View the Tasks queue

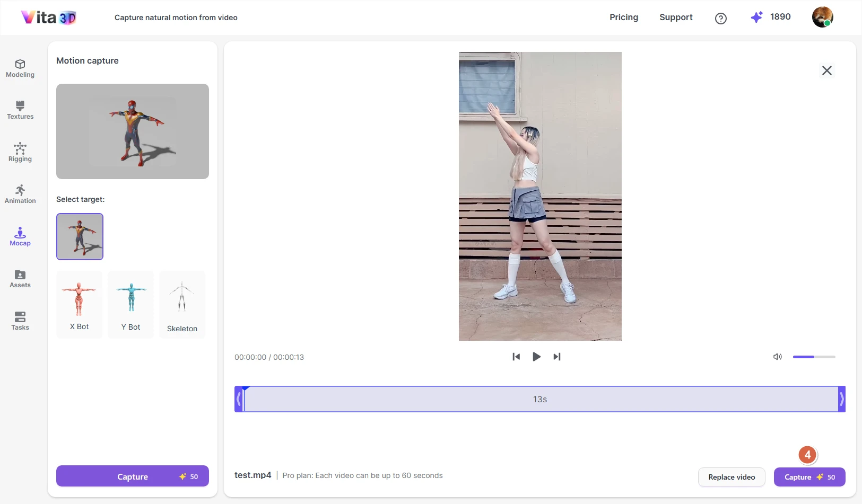tap(20, 321)
